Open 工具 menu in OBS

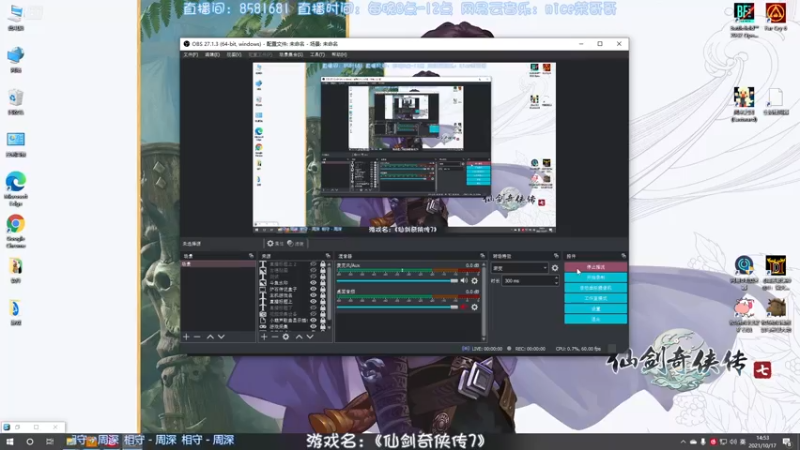pos(317,55)
